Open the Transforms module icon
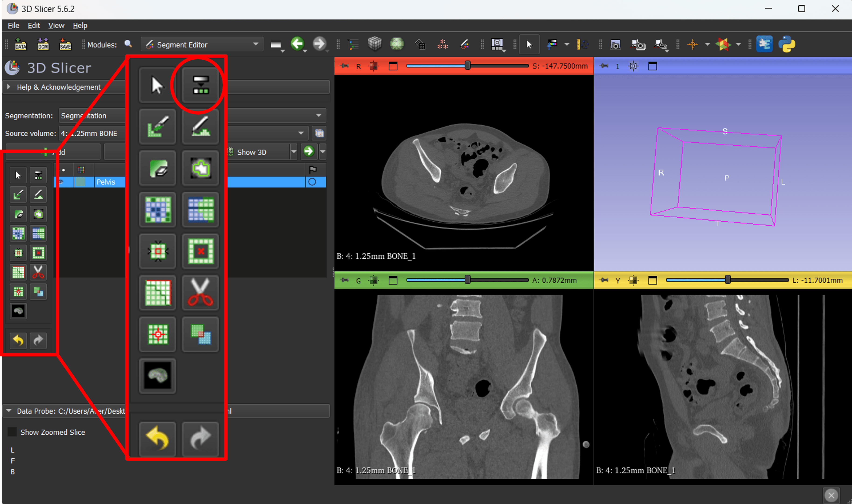The height and width of the screenshot is (504, 852). [x=420, y=44]
